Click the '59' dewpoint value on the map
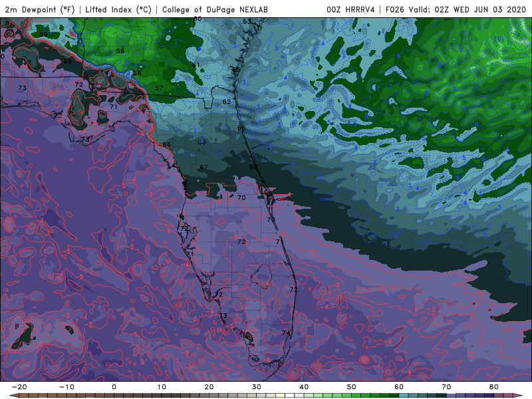 43,35
